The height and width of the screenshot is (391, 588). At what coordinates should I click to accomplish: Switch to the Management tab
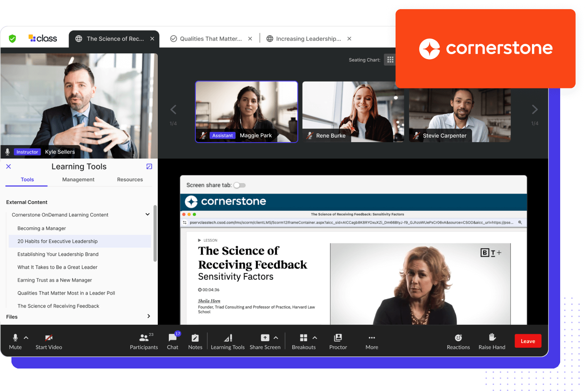click(78, 179)
